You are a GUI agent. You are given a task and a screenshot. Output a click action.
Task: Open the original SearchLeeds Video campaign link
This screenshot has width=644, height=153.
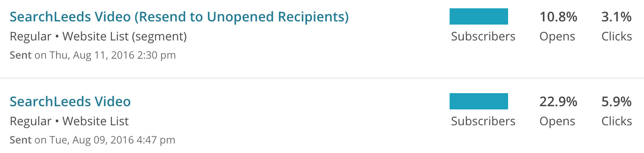70,101
